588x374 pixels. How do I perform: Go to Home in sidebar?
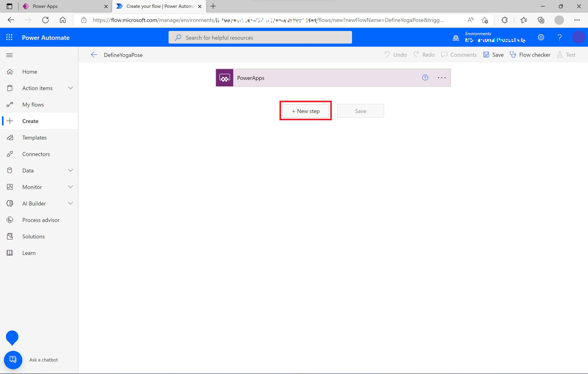point(39,72)
